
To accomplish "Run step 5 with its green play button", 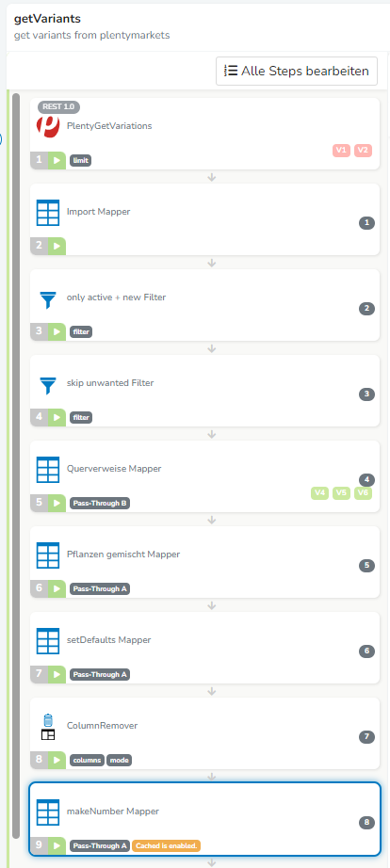I will [x=57, y=504].
